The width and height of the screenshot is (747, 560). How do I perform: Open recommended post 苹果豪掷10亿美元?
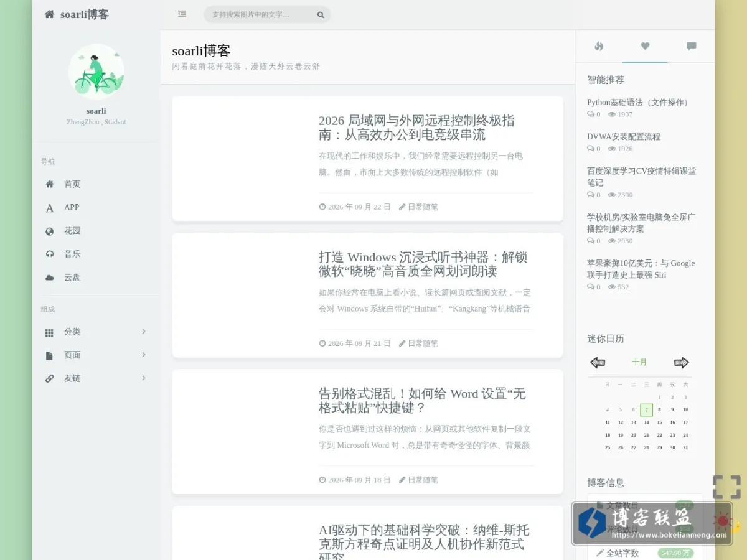pyautogui.click(x=641, y=269)
